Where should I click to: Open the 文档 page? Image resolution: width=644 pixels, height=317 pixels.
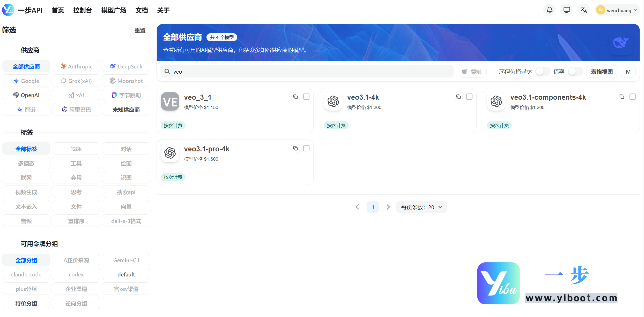142,10
